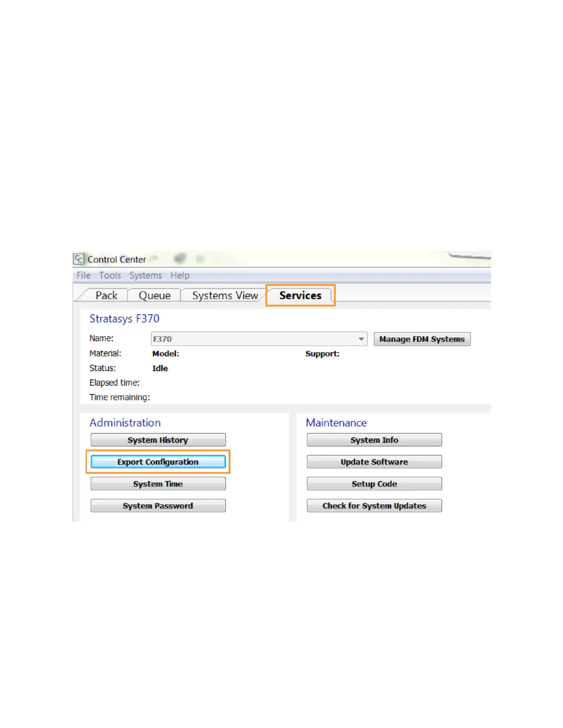Image resolution: width=563 pixels, height=728 pixels.
Task: Switch to the Queue tab
Action: click(155, 296)
